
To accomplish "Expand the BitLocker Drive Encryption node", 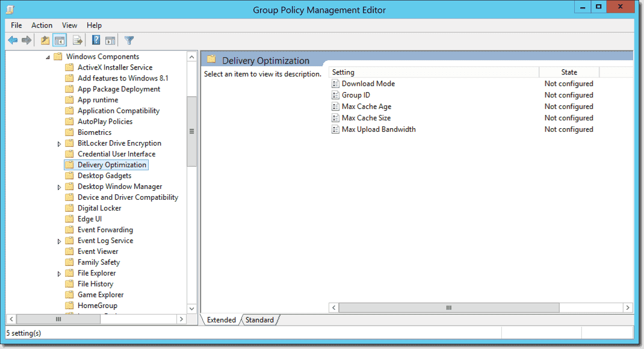I will 59,144.
